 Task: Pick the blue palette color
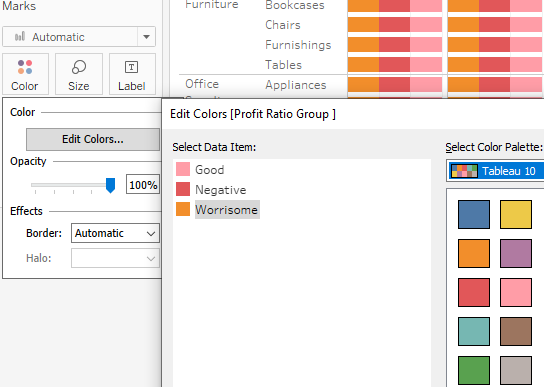point(474,214)
